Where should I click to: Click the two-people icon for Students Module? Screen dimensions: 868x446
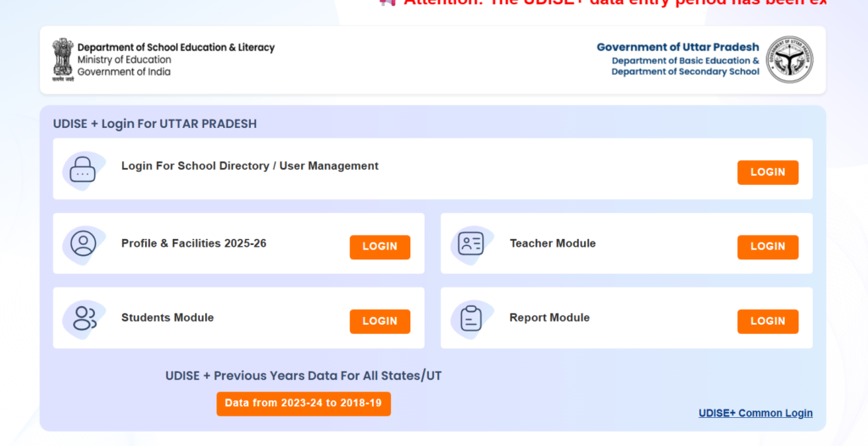[84, 318]
